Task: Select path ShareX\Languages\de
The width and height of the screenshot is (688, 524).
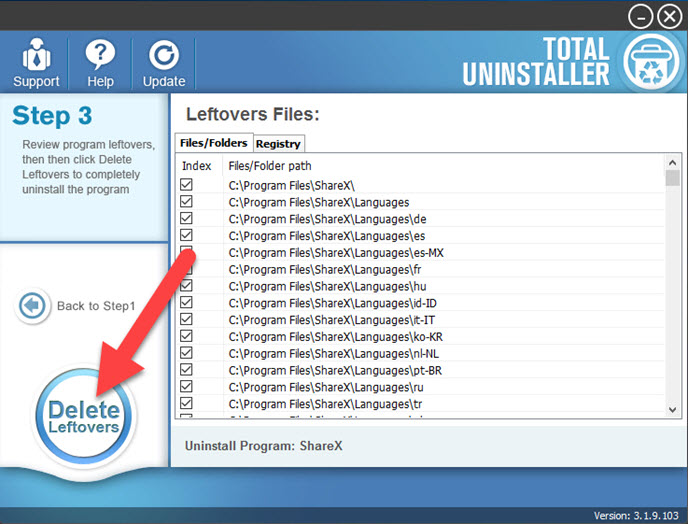Action: click(327, 219)
